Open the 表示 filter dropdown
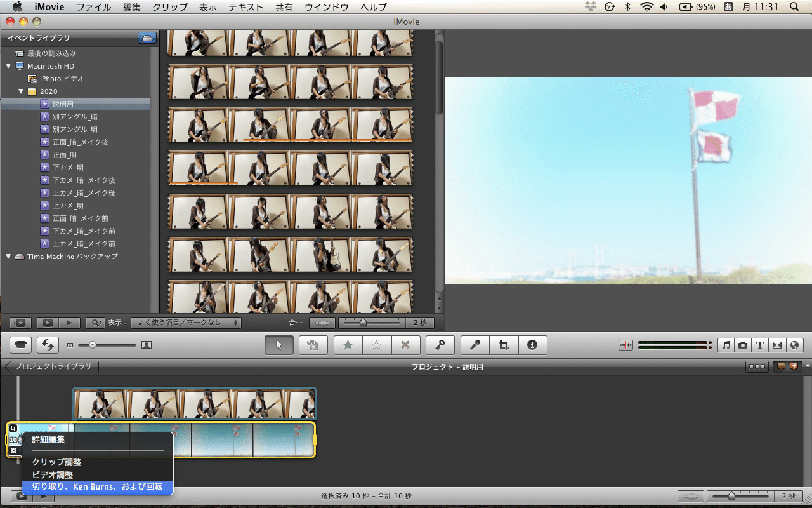This screenshot has width=812, height=508. click(x=187, y=323)
